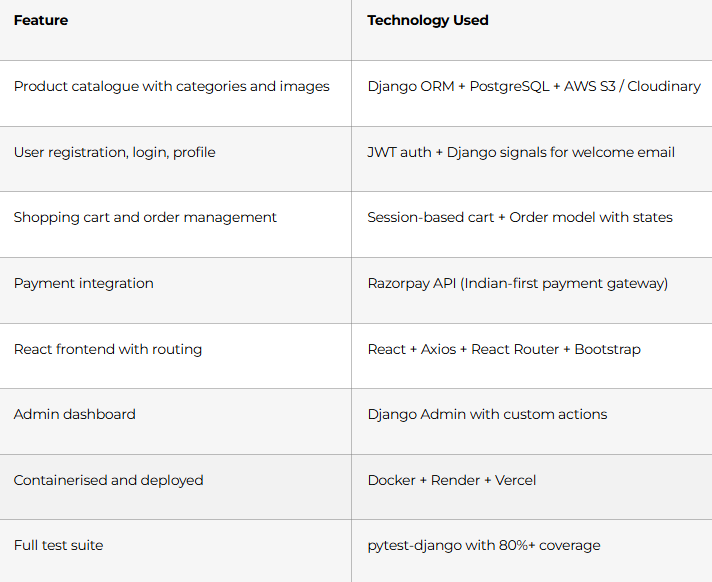Click Django Admin with custom actions text
Viewport: 712px width, 582px height.
coord(487,414)
